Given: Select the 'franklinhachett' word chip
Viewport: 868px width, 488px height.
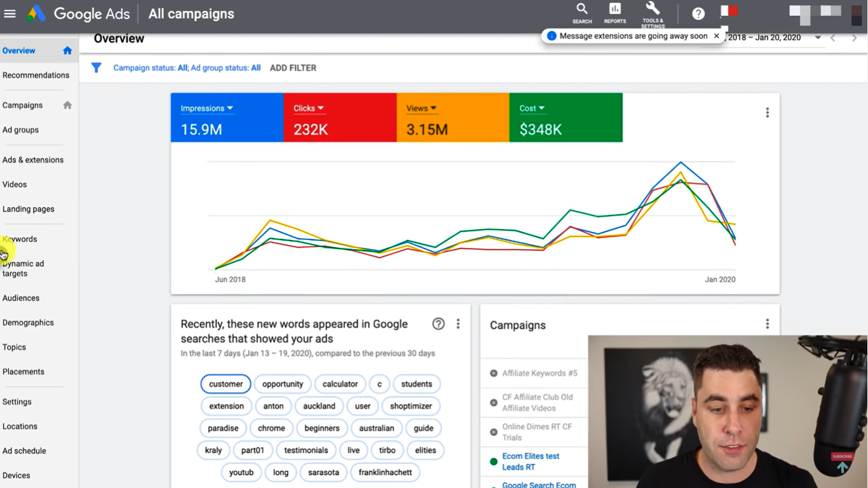Looking at the screenshot, I should [x=385, y=473].
